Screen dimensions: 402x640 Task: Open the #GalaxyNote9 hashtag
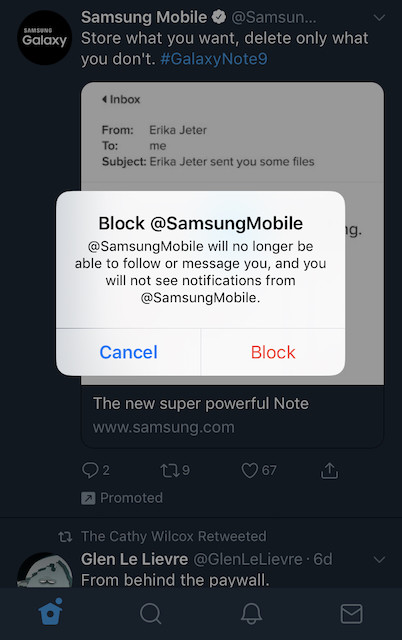[214, 59]
